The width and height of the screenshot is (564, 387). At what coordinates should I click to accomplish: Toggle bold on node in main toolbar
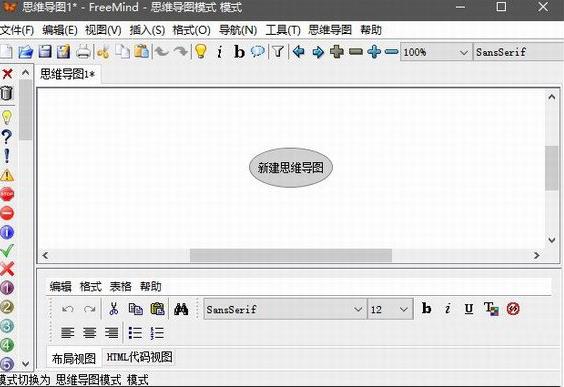click(x=239, y=52)
